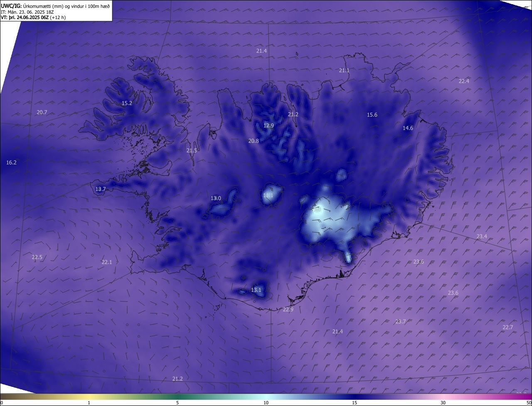Click the colour scale label 30
This screenshot has width=532, height=406.
[x=443, y=403]
